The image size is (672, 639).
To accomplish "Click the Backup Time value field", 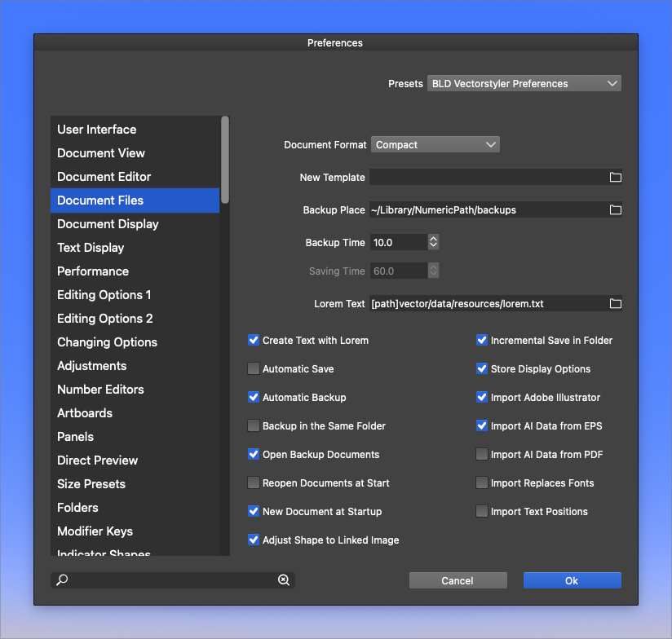I will pyautogui.click(x=398, y=242).
